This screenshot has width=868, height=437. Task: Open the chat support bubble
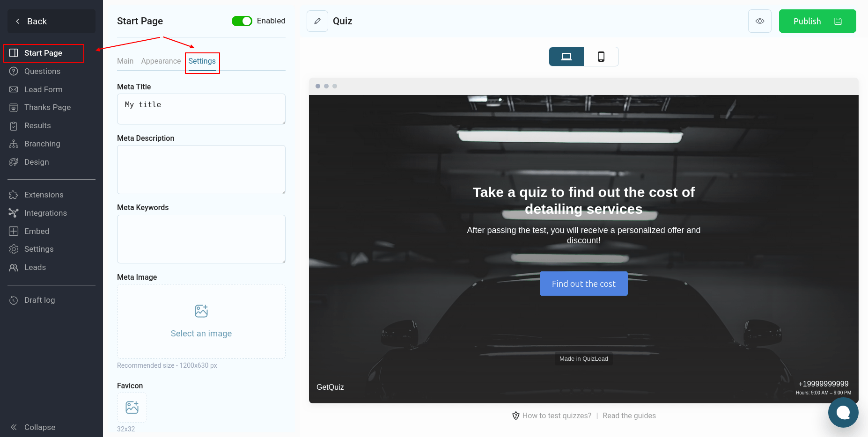[x=843, y=412]
